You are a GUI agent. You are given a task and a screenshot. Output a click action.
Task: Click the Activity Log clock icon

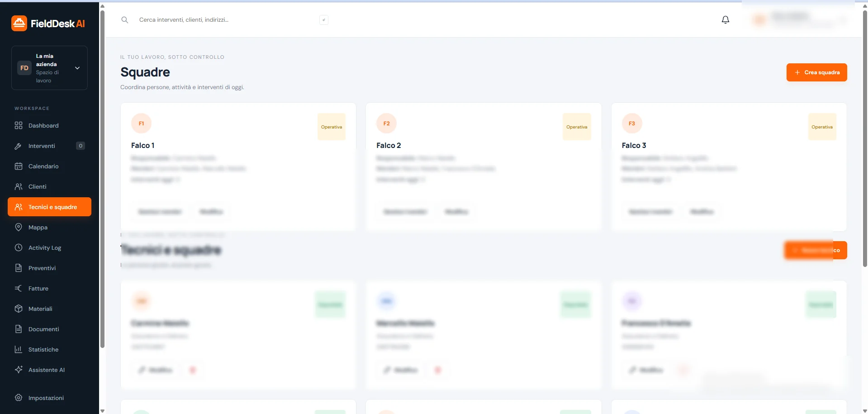tap(19, 247)
